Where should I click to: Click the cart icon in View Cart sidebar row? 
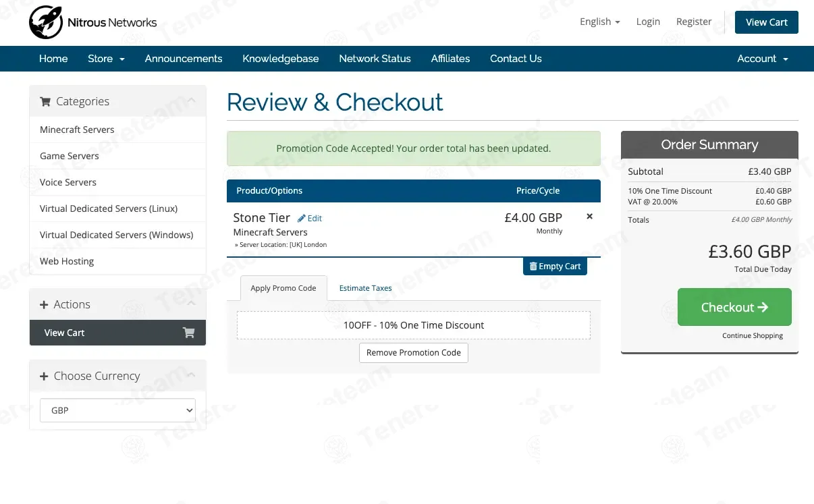(x=188, y=333)
